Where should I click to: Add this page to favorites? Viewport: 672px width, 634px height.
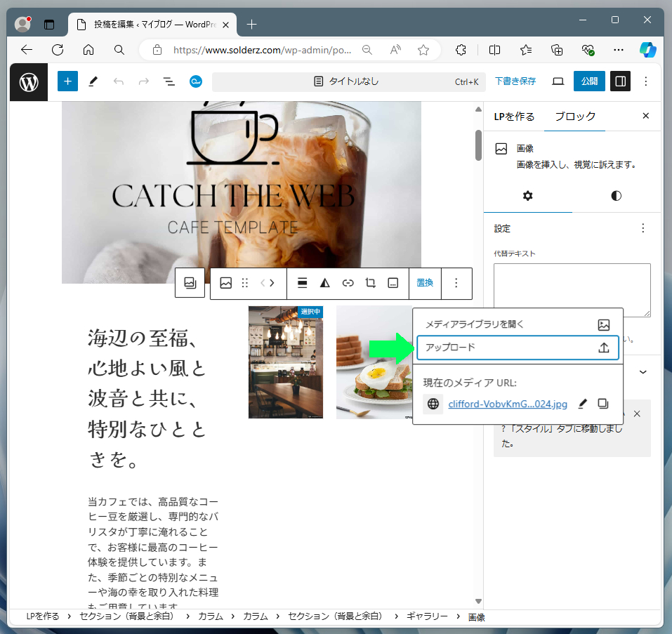(x=423, y=50)
